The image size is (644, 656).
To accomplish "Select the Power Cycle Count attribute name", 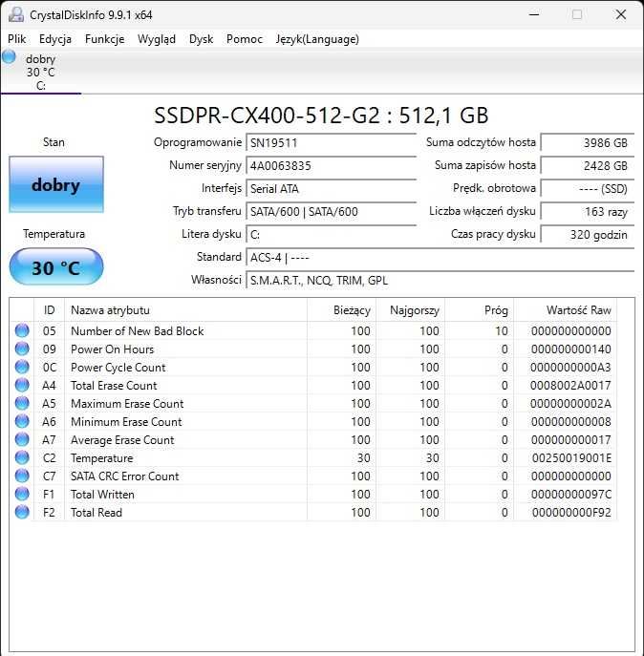I will pos(118,368).
